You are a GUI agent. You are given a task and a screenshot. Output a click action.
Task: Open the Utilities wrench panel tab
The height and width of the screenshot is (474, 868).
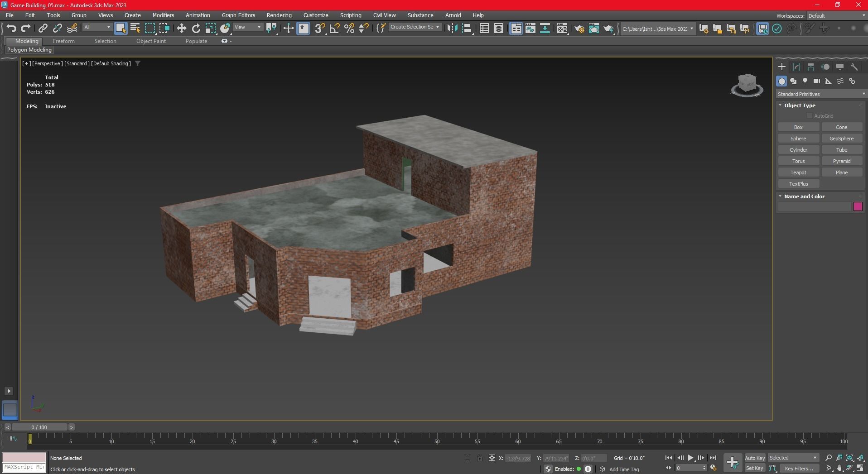[854, 67]
